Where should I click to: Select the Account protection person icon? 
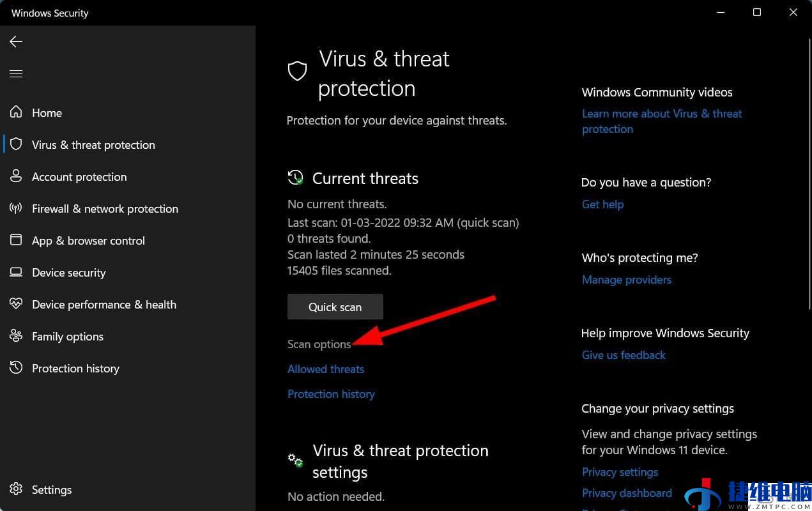[16, 176]
